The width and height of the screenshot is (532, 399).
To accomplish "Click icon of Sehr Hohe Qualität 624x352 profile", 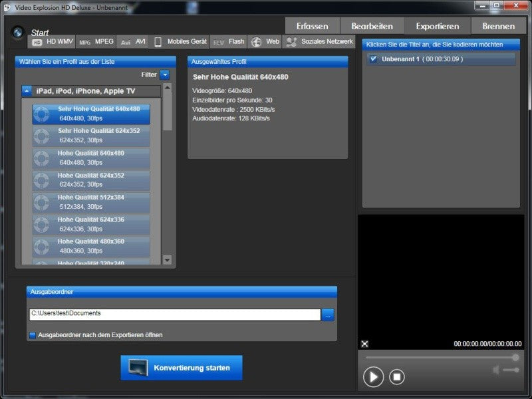I will click(x=41, y=136).
